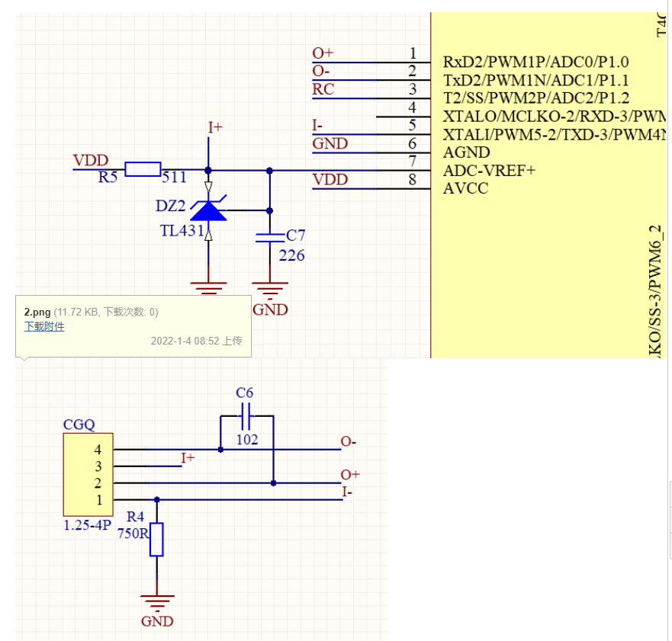
Task: Click the O+ label on connector pin 2 line
Action: tap(349, 474)
